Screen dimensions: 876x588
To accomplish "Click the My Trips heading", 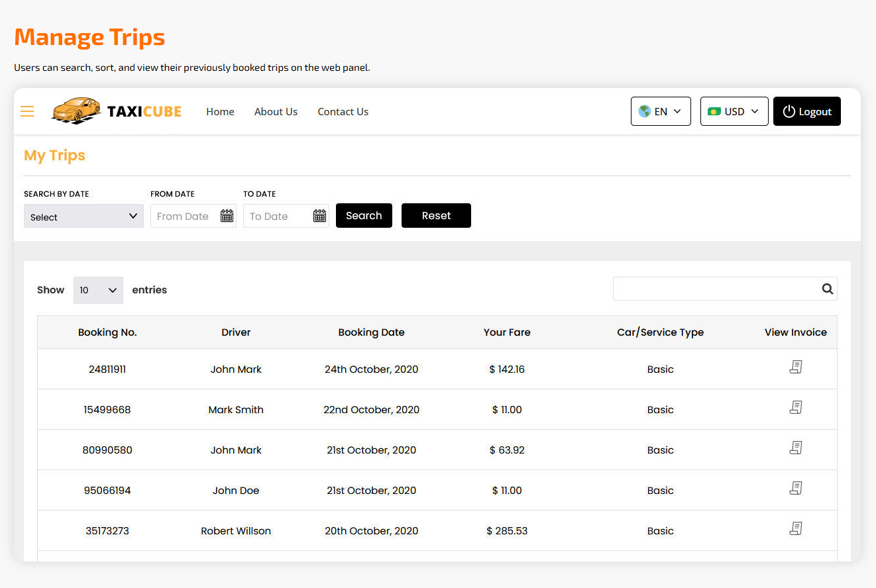I will click(x=54, y=156).
